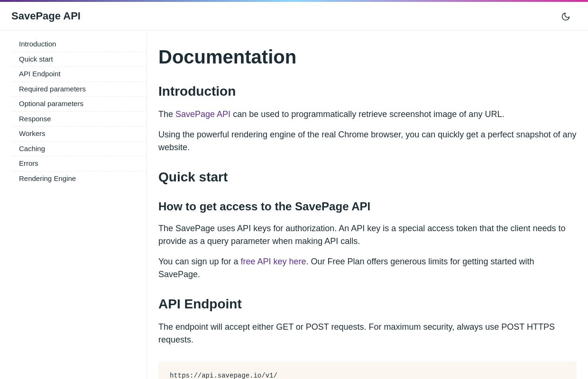Follow the SavePage API link in the introduction

coord(203,114)
